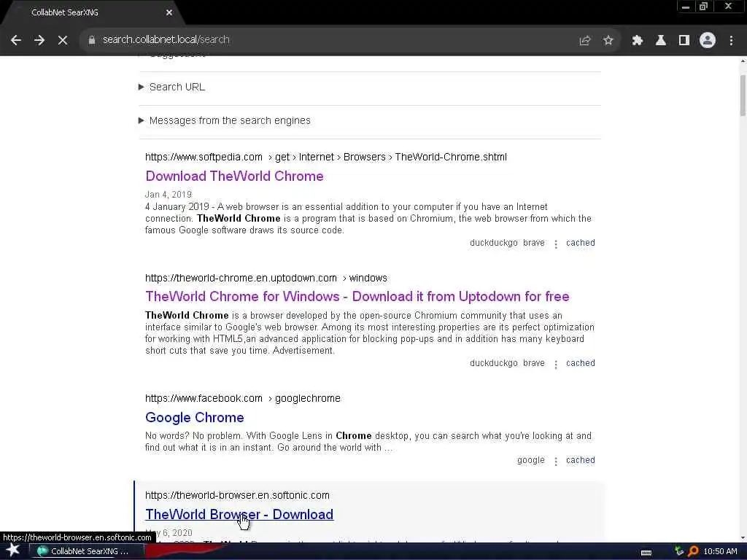Close the CollabNet SearXNG tab
747x560 pixels.
pyautogui.click(x=169, y=12)
